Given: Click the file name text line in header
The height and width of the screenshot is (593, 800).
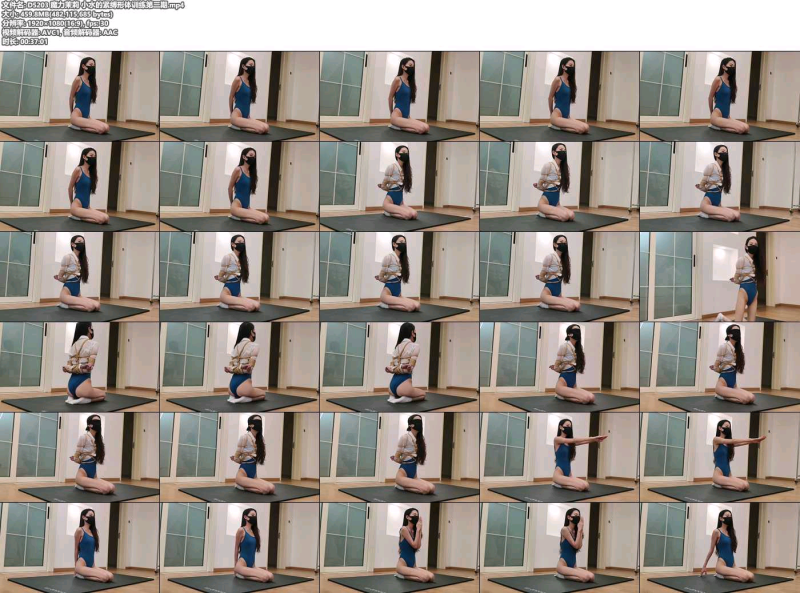Looking at the screenshot, I should pos(93,5).
